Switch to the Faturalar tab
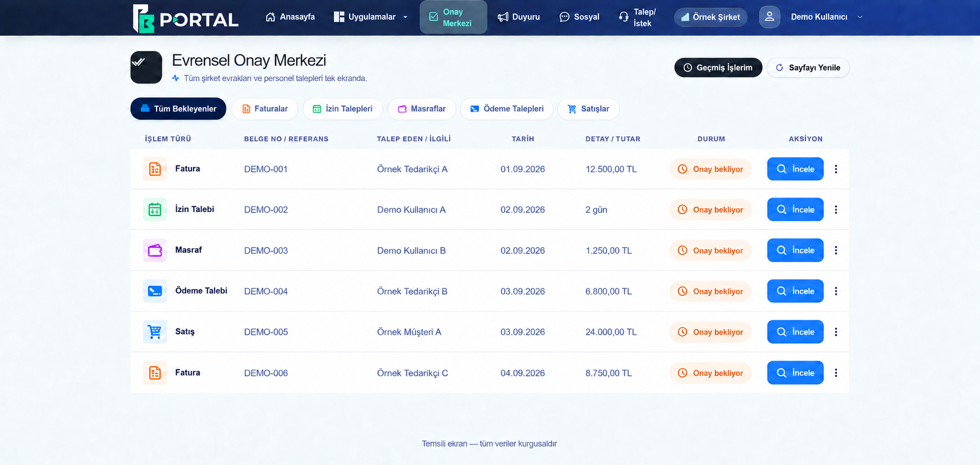 pos(265,109)
